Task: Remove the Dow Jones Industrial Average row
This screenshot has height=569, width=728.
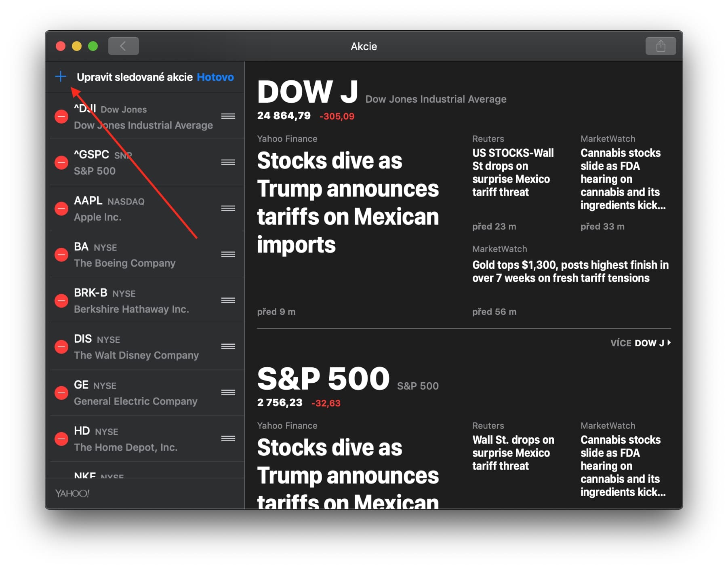Action: pyautogui.click(x=61, y=117)
